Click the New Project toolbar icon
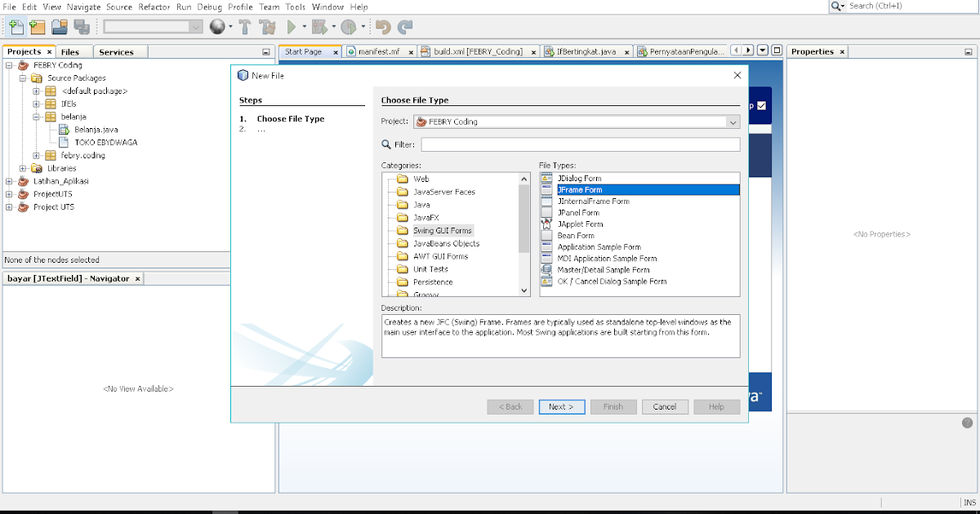Viewport: 980px width, 514px height. 36,26
